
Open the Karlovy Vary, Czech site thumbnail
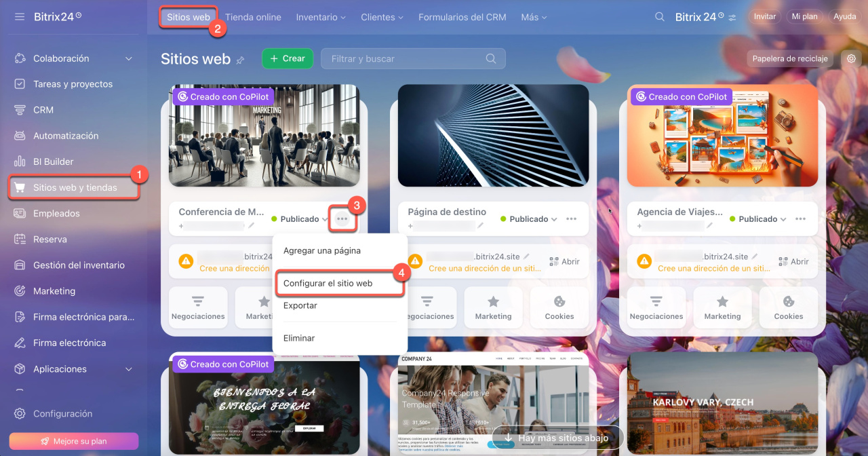point(723,404)
